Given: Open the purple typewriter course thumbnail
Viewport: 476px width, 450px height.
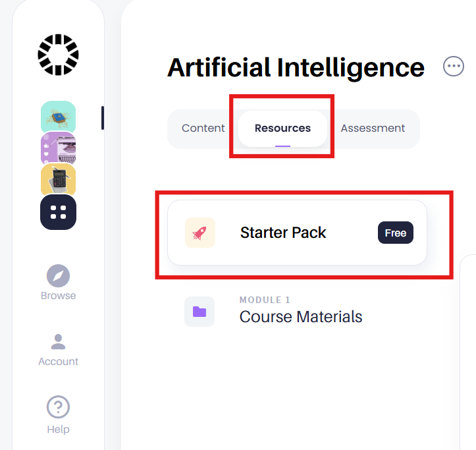Looking at the screenshot, I should coord(58,148).
